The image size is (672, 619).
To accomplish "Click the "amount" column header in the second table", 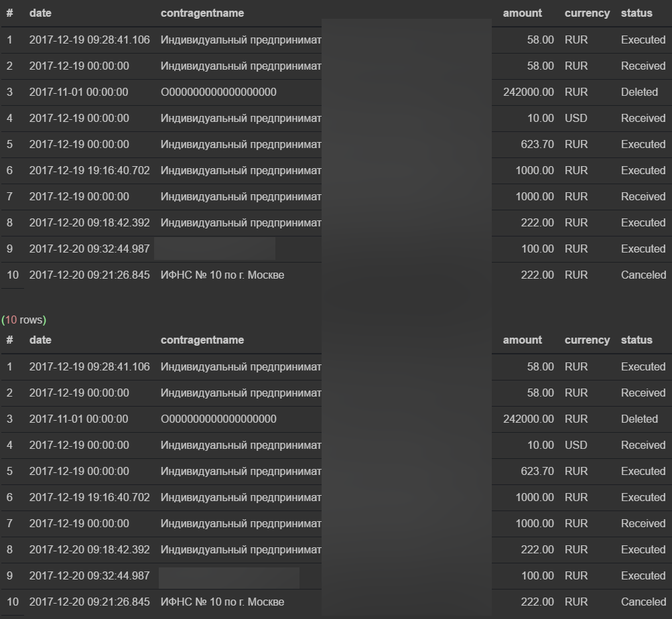I will [523, 340].
